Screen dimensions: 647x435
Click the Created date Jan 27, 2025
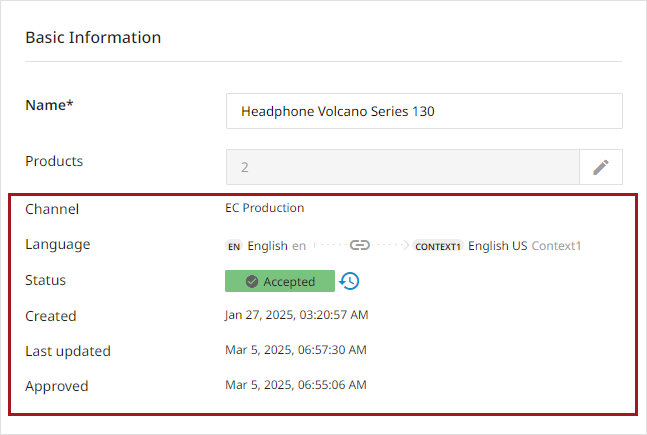coord(296,315)
